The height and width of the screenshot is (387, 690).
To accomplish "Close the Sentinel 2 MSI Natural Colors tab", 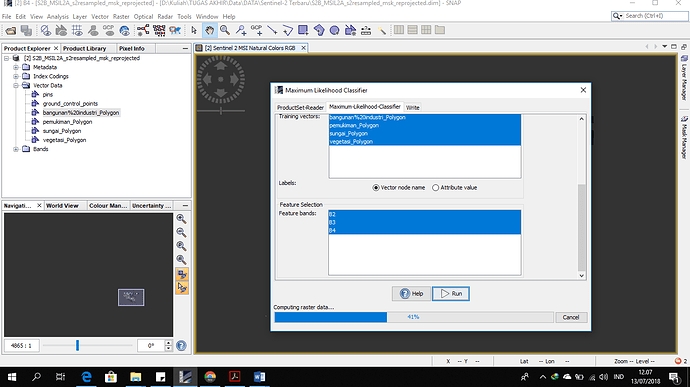I will coord(303,48).
